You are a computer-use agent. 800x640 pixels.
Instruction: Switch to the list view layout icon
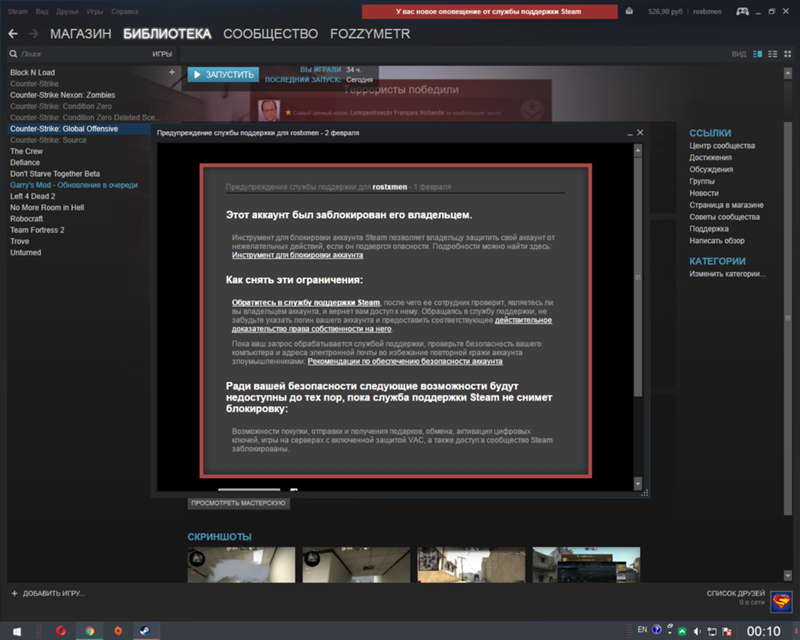pyautogui.click(x=771, y=53)
